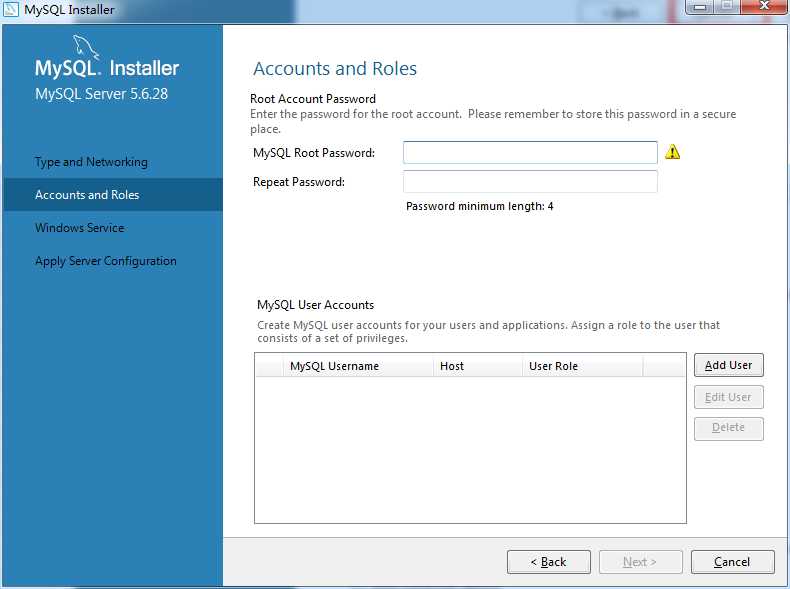Click the 'Root Account Password' heading
Viewport: 790px width, 589px height.
click(x=313, y=98)
